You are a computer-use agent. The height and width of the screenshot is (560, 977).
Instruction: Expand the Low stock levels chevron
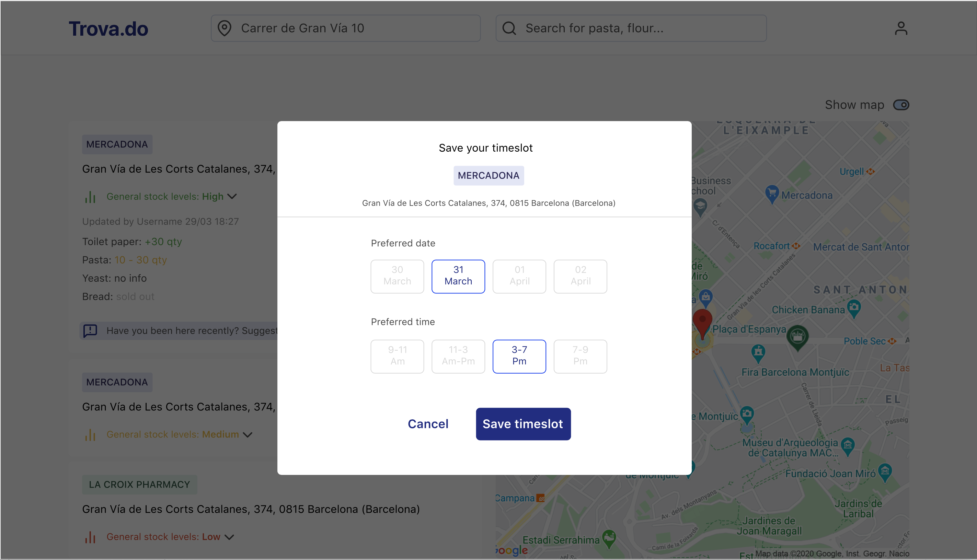(x=229, y=537)
